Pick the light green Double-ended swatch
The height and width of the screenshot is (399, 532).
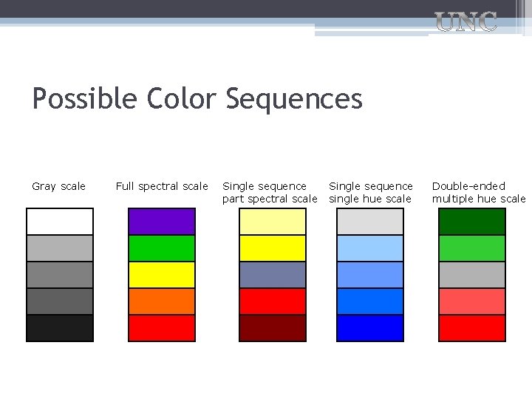[x=472, y=248]
